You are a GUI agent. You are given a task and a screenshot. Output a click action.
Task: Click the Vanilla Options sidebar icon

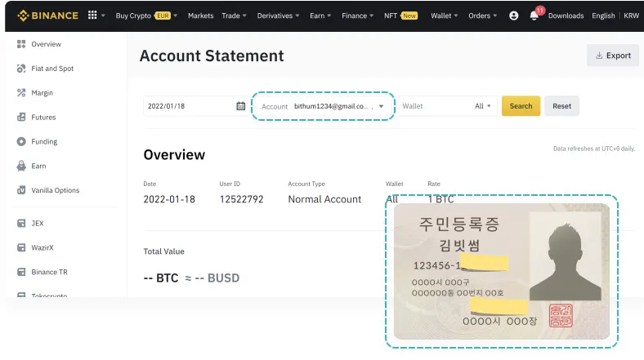pyautogui.click(x=21, y=190)
